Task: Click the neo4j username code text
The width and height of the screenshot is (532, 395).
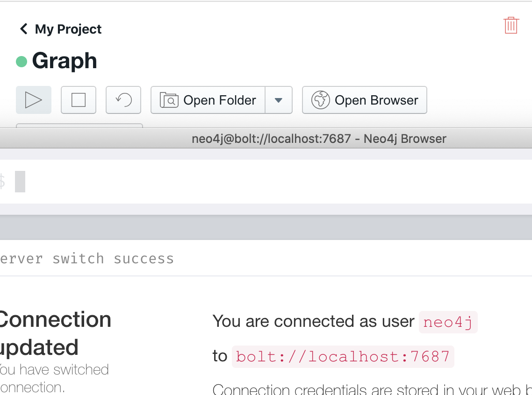Action: pos(448,322)
